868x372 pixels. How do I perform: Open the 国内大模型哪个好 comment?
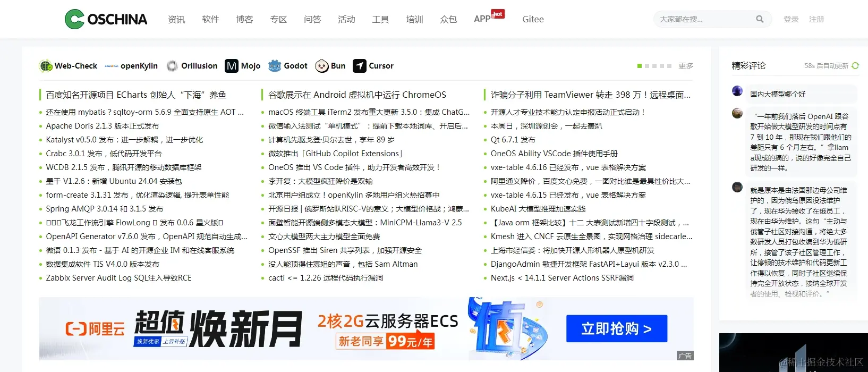(x=778, y=94)
